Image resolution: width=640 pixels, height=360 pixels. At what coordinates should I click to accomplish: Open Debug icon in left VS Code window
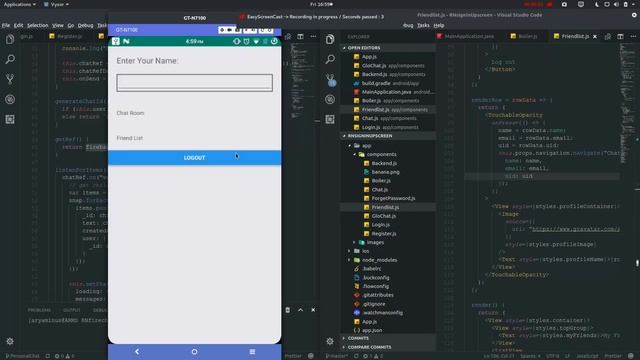click(x=10, y=99)
